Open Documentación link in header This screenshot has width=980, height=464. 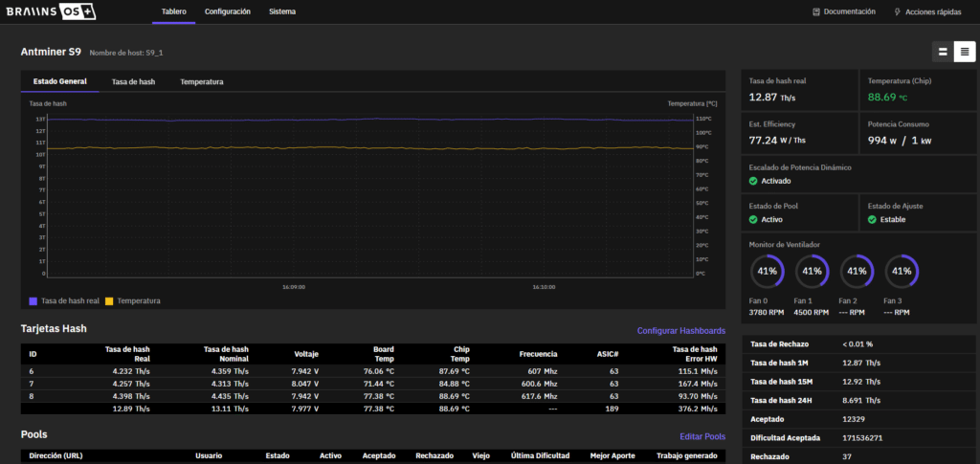pyautogui.click(x=843, y=12)
